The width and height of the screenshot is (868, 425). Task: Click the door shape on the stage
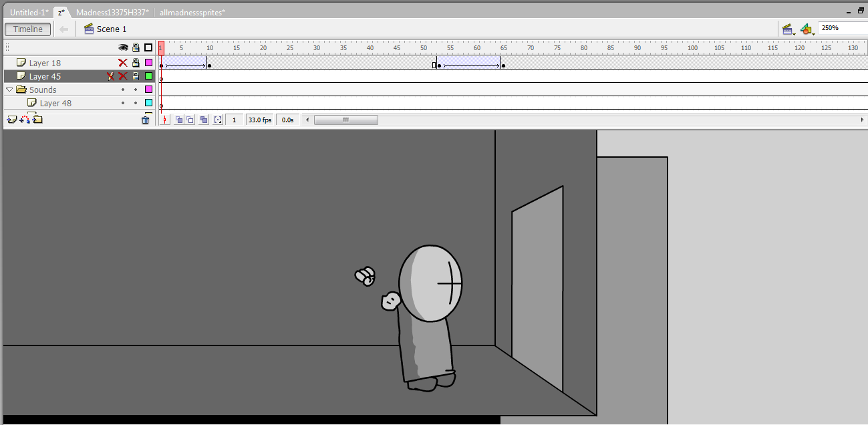[538, 289]
